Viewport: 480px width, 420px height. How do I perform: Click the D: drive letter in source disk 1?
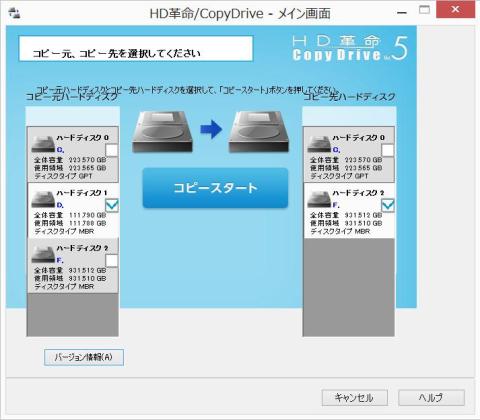pos(60,205)
